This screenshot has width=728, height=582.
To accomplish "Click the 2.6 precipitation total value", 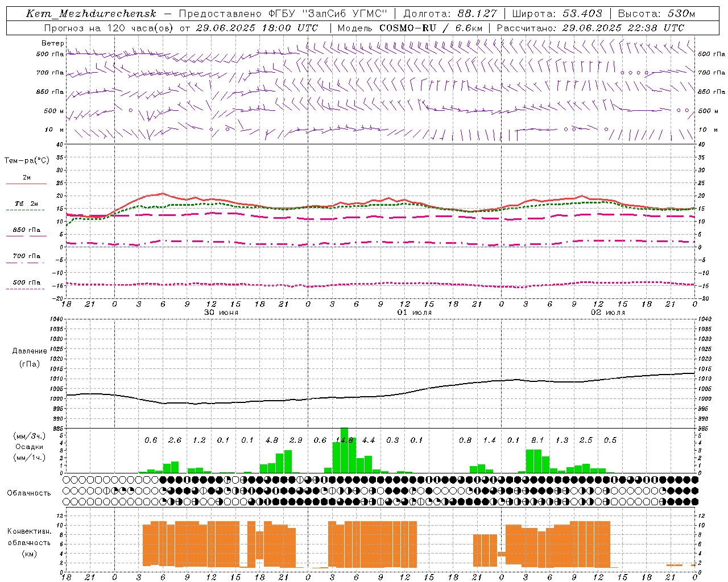I will tap(175, 440).
